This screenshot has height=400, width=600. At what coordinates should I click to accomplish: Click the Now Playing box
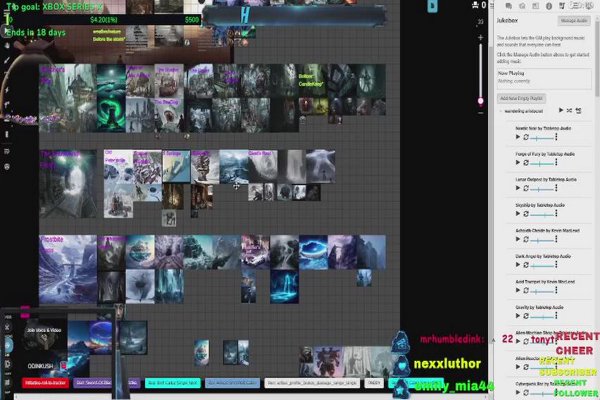coord(543,79)
